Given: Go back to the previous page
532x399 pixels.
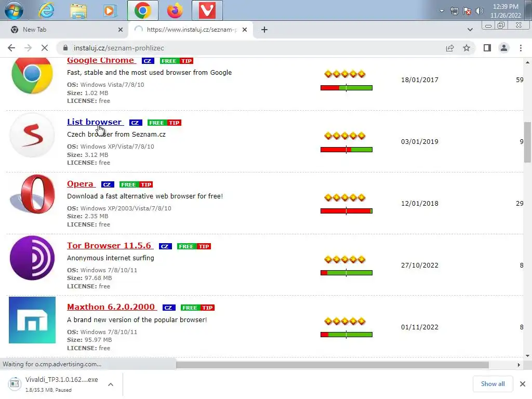Looking at the screenshot, I should pos(11,48).
